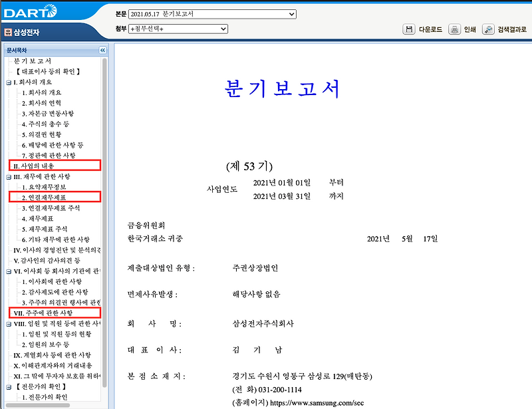The height and width of the screenshot is (409, 532).
Task: Open X. 이해관계자와의 거래내용
Action: click(53, 366)
